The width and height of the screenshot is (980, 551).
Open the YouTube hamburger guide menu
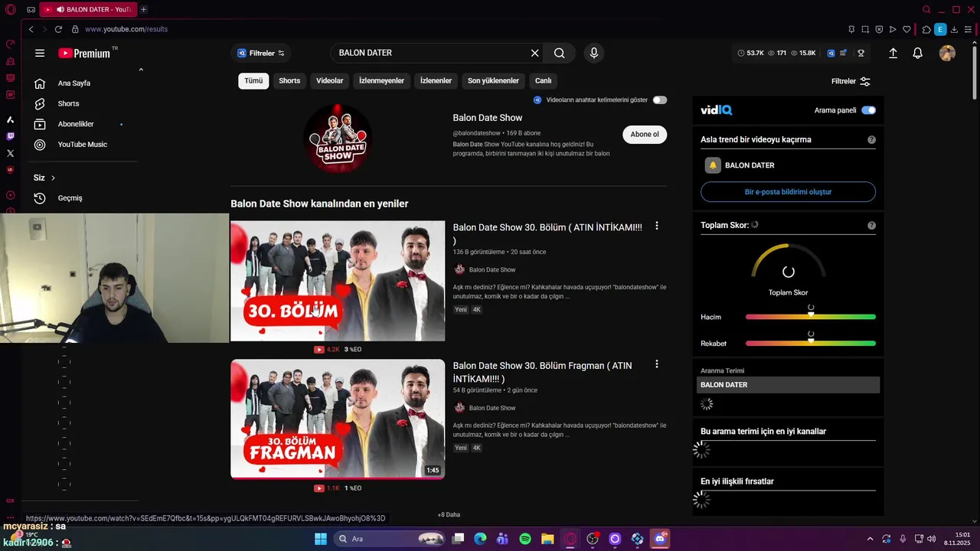pos(40,53)
